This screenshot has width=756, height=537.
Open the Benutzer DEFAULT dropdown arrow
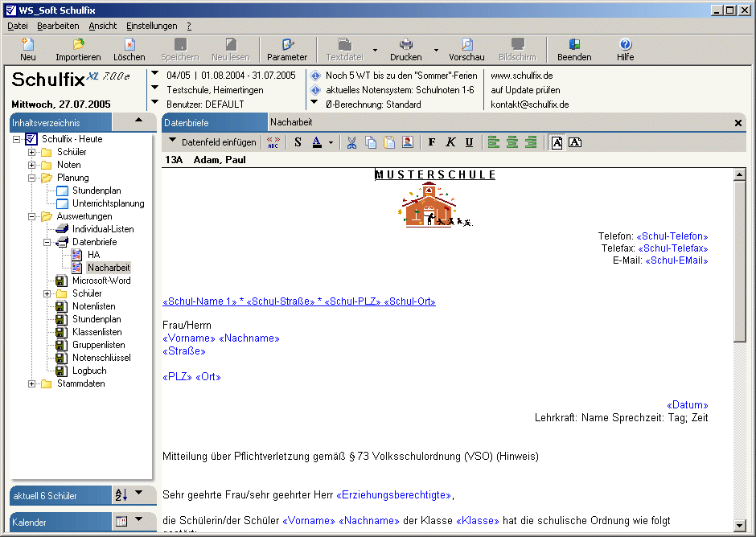pos(154,102)
